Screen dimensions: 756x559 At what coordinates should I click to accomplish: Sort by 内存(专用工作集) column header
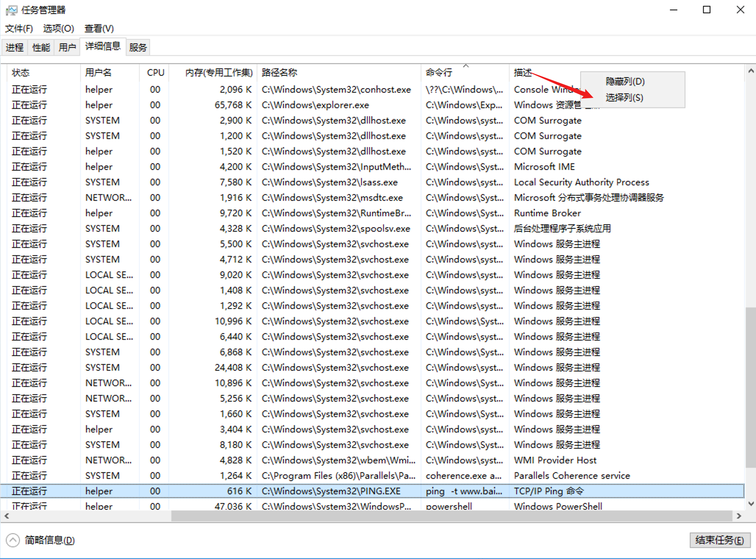(x=218, y=72)
